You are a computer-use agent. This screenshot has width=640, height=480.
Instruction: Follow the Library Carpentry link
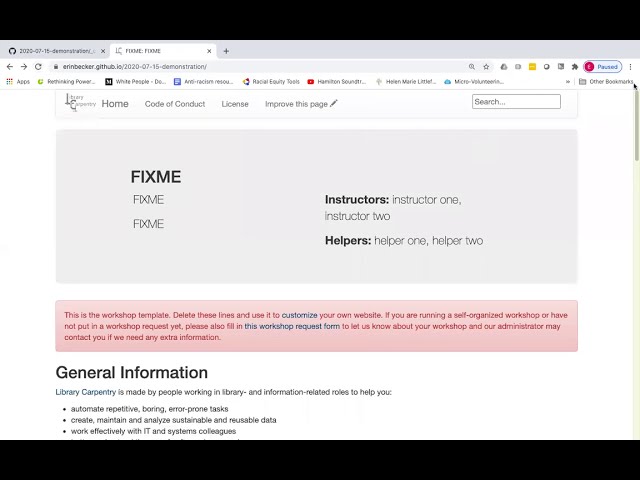point(86,392)
